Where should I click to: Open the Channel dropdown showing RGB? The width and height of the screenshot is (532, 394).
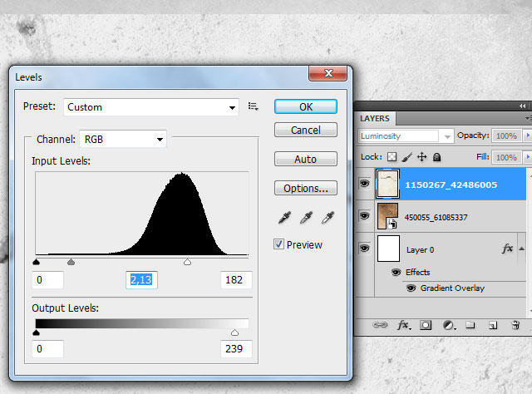click(x=123, y=139)
